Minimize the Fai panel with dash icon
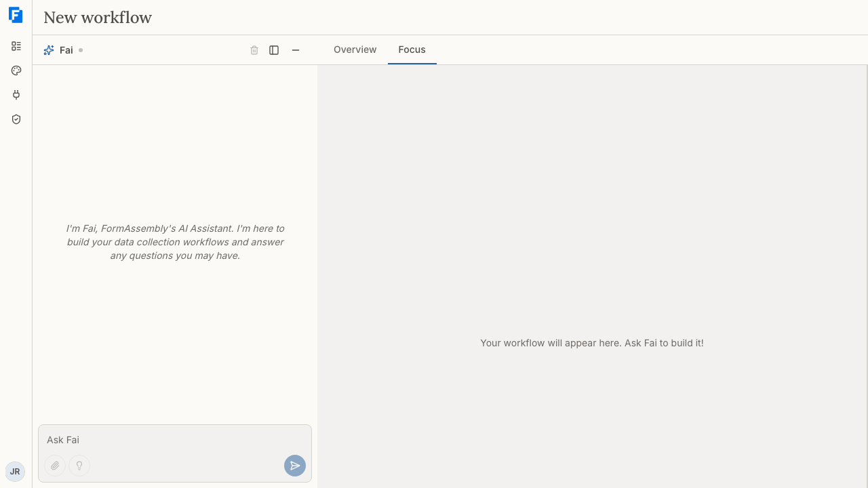Screen dimensions: 868x488 (x=296, y=50)
